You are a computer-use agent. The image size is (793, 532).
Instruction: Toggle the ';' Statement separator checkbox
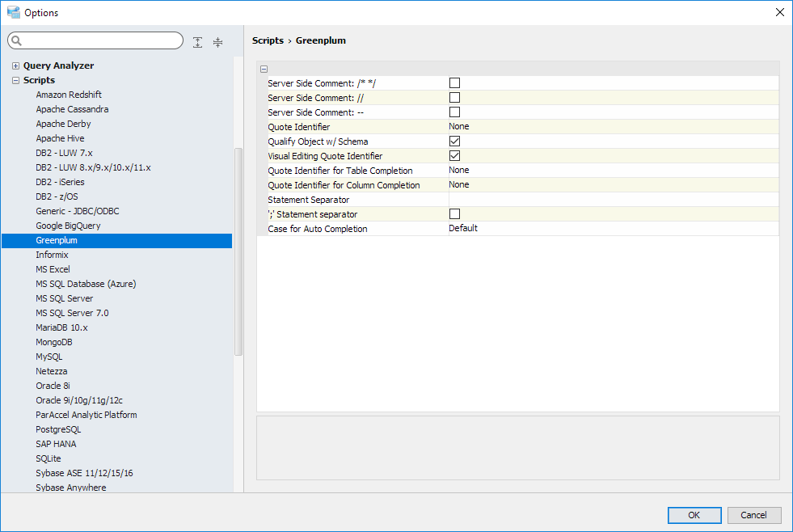point(454,213)
